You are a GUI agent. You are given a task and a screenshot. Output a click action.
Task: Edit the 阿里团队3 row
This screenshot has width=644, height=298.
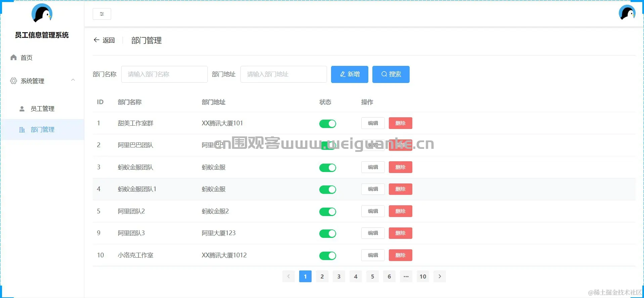pos(373,233)
